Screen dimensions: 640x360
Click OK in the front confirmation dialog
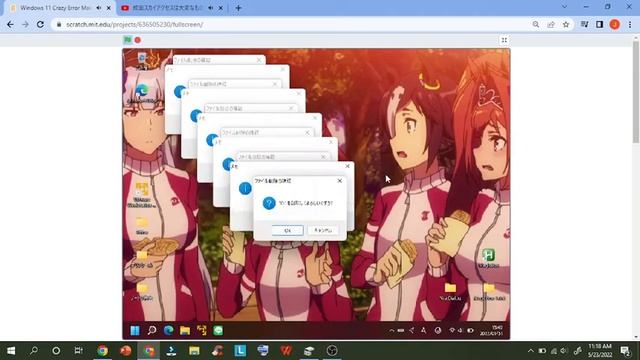coord(287,230)
